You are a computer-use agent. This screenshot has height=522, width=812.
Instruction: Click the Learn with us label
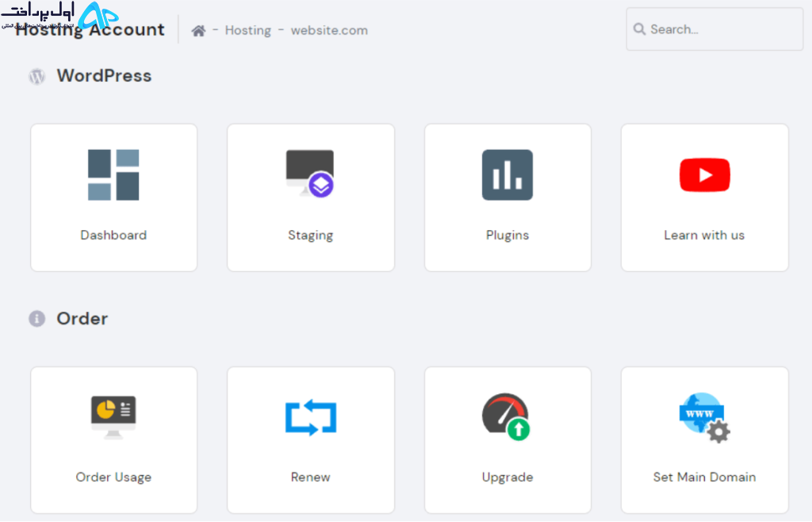704,235
